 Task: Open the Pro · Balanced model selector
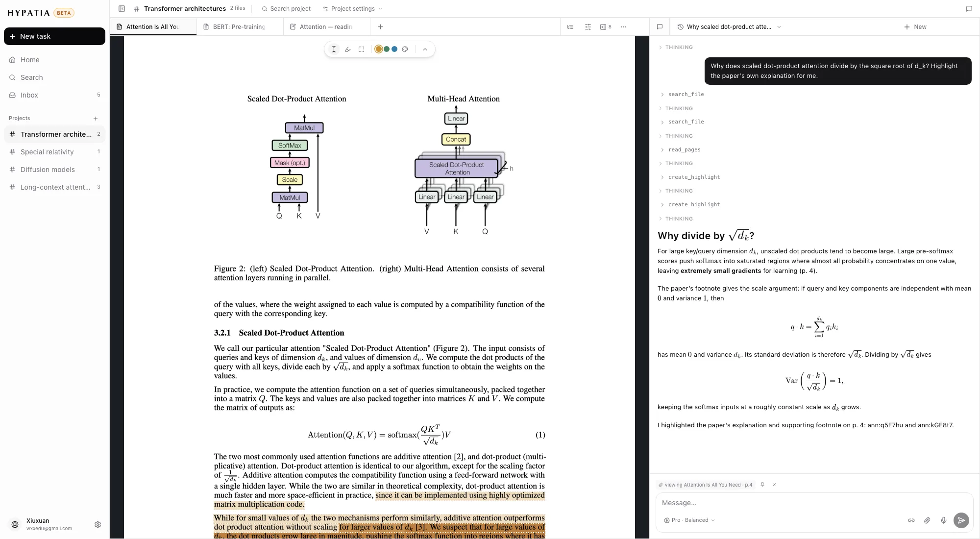tap(689, 520)
